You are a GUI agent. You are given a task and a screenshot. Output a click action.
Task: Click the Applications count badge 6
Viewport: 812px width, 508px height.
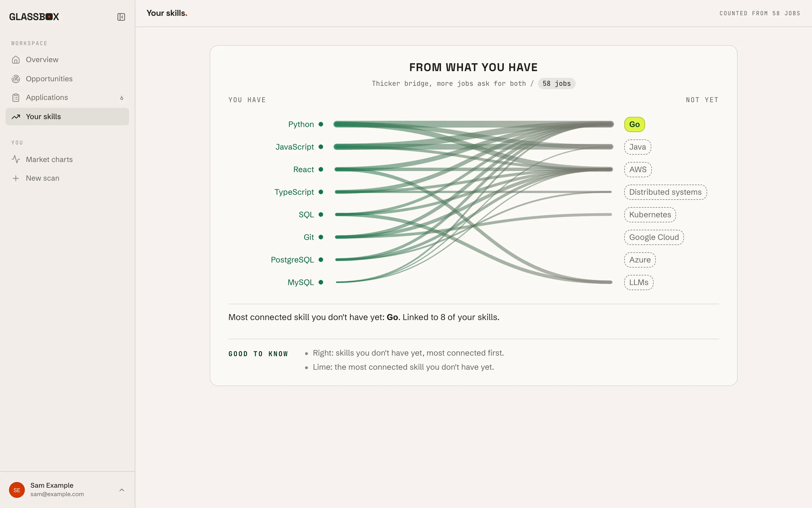122,98
